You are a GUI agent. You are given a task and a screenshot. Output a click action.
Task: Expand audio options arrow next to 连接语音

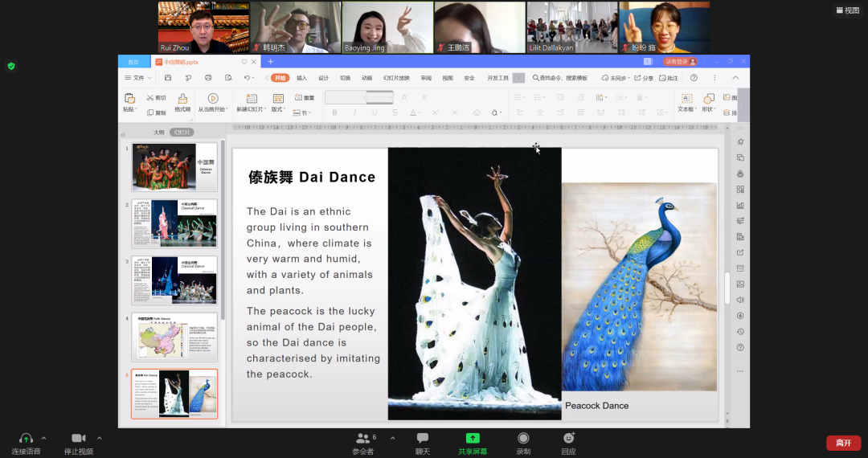tap(43, 438)
